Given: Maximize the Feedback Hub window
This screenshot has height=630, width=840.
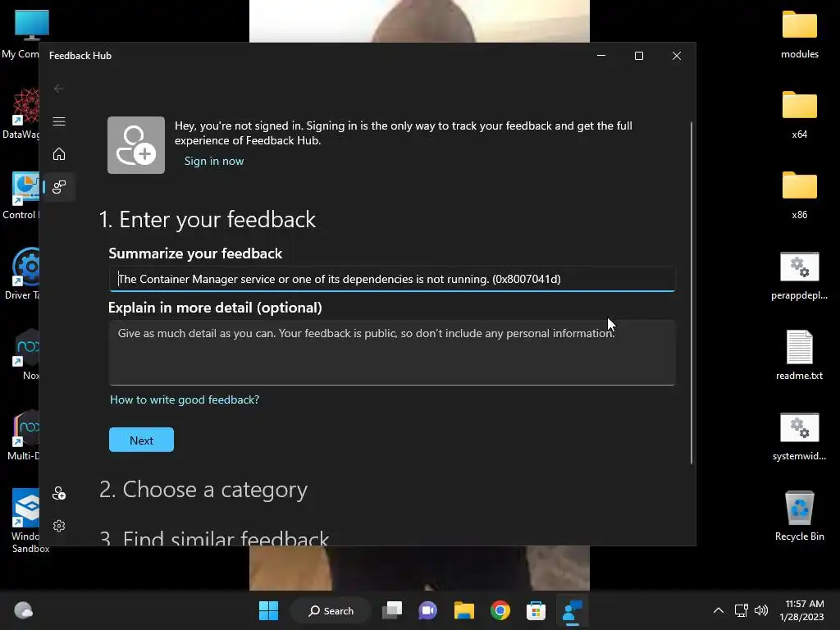Looking at the screenshot, I should pos(638,56).
